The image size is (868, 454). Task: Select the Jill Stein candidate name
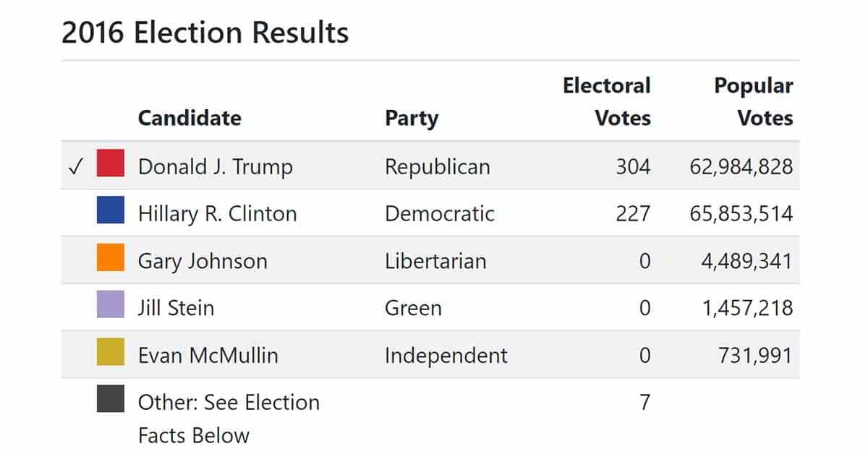tap(176, 308)
